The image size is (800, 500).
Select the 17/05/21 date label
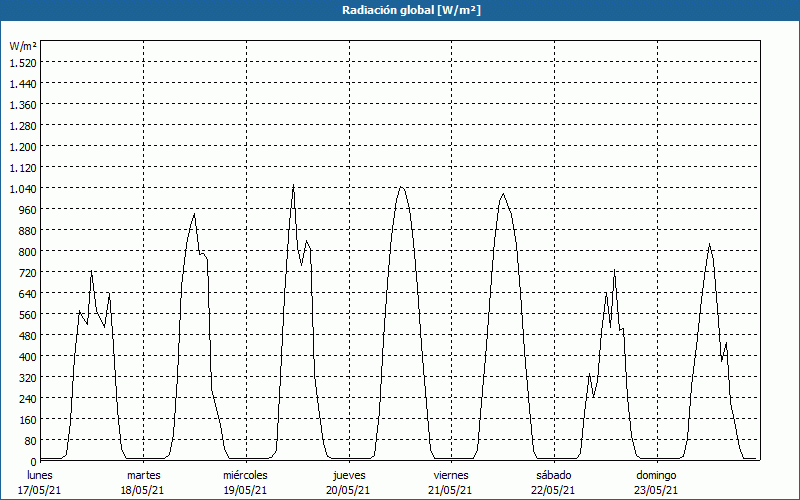pos(40,490)
